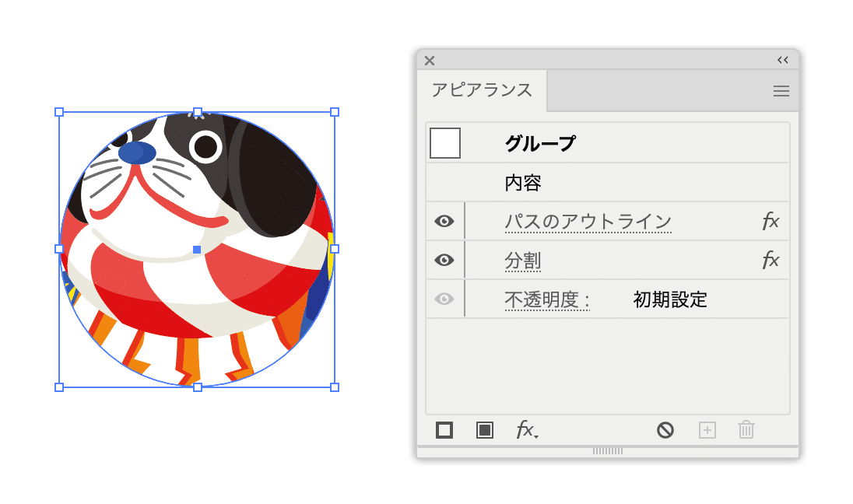Toggle the 不透明度 row eye icon
The width and height of the screenshot is (853, 504).
444,299
